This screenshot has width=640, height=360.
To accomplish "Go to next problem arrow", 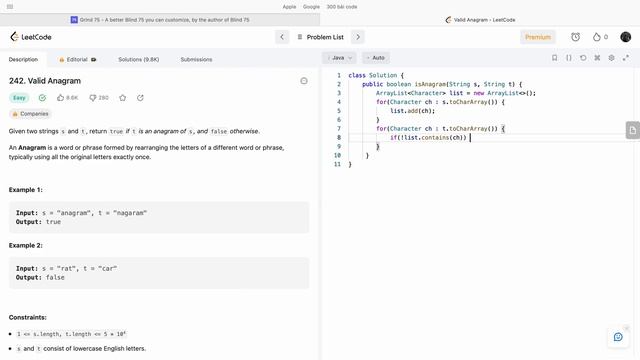I will [358, 37].
